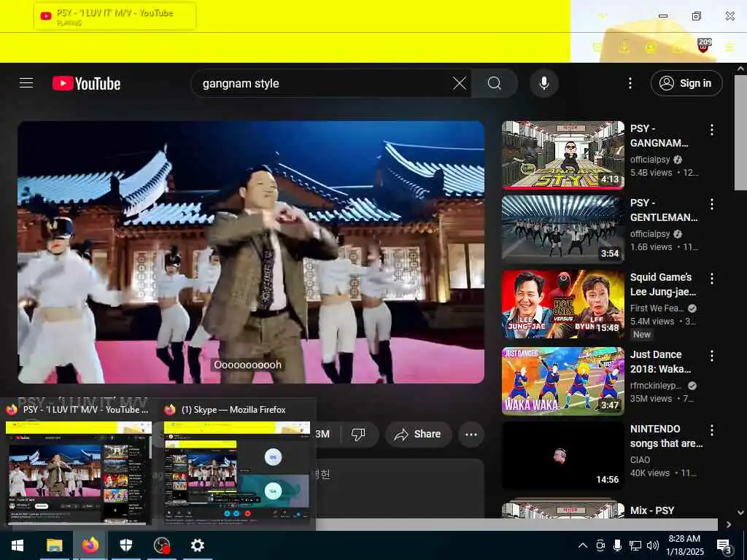Image resolution: width=747 pixels, height=560 pixels.
Task: Click 'First We Fea...' channel name
Action: [x=657, y=308]
